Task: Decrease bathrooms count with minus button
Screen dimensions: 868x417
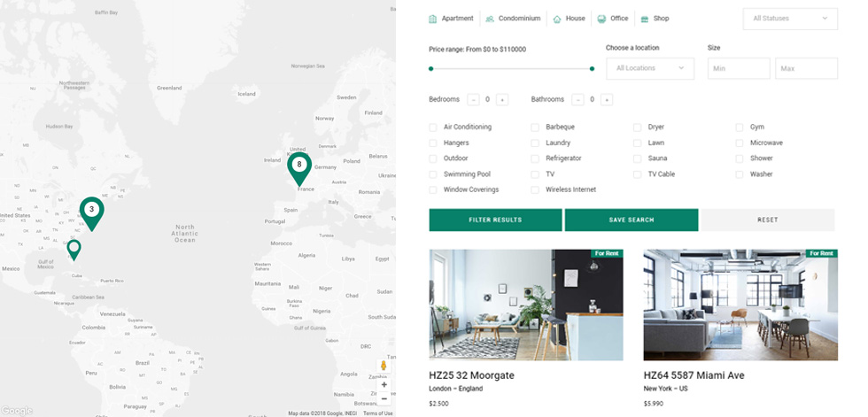Action: click(x=577, y=99)
